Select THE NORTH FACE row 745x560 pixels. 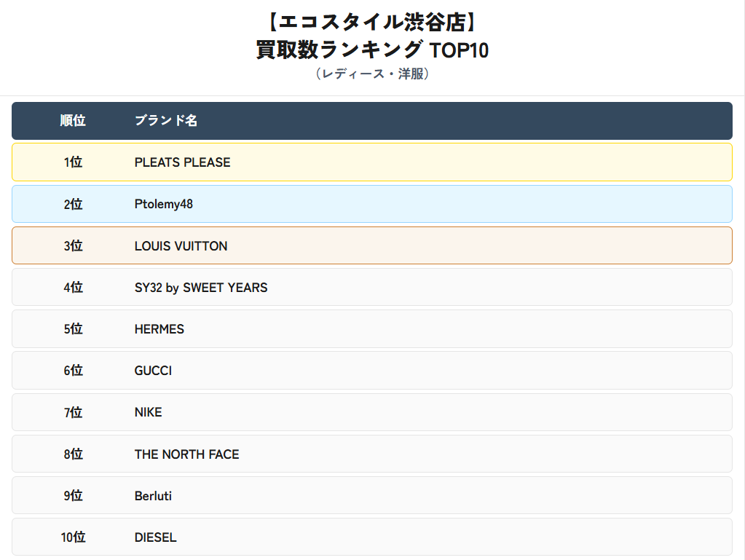[186, 454]
